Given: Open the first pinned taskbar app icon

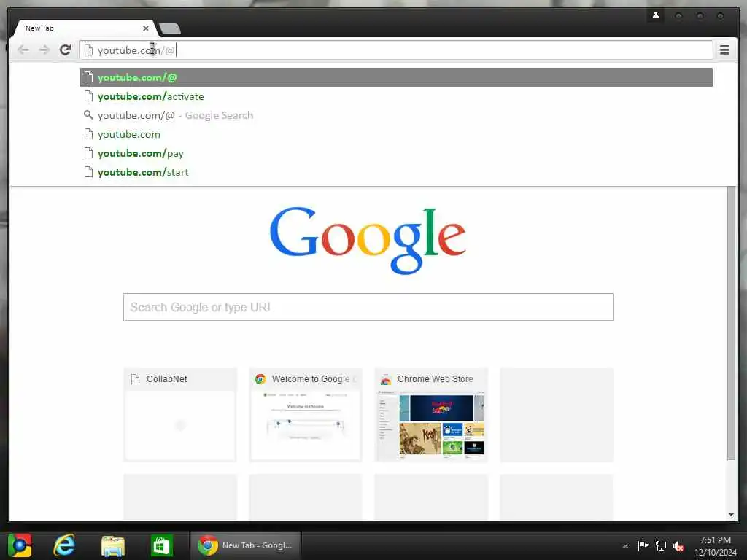Looking at the screenshot, I should point(20,545).
